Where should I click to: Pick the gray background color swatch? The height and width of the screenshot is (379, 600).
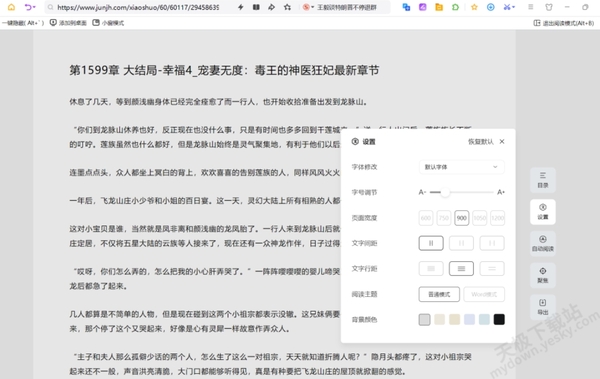click(x=424, y=319)
